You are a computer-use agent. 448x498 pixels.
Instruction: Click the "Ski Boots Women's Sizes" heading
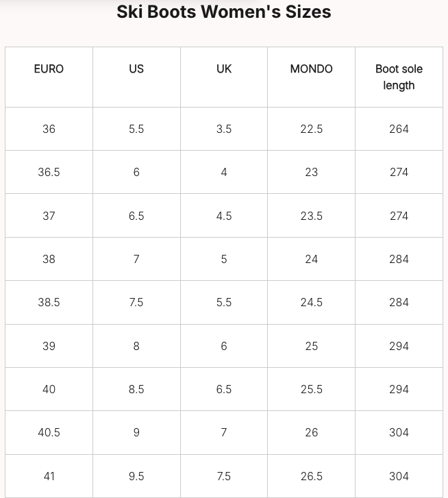(x=224, y=12)
